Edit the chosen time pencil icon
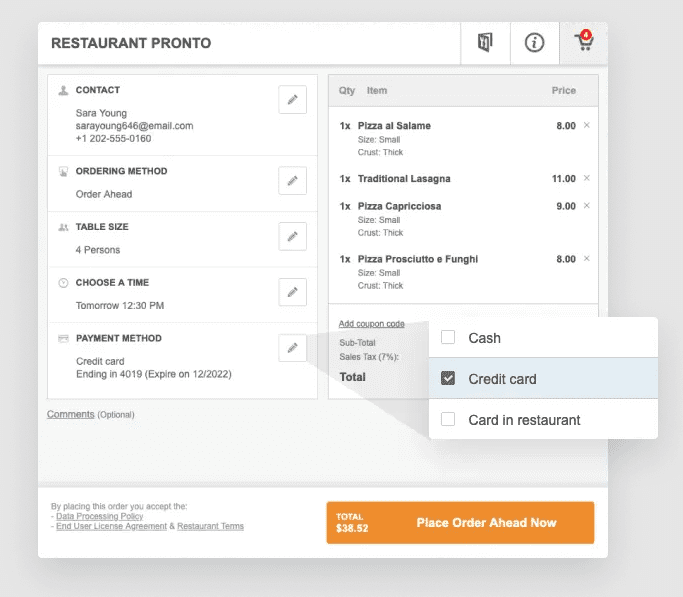The width and height of the screenshot is (683, 597). [x=292, y=292]
